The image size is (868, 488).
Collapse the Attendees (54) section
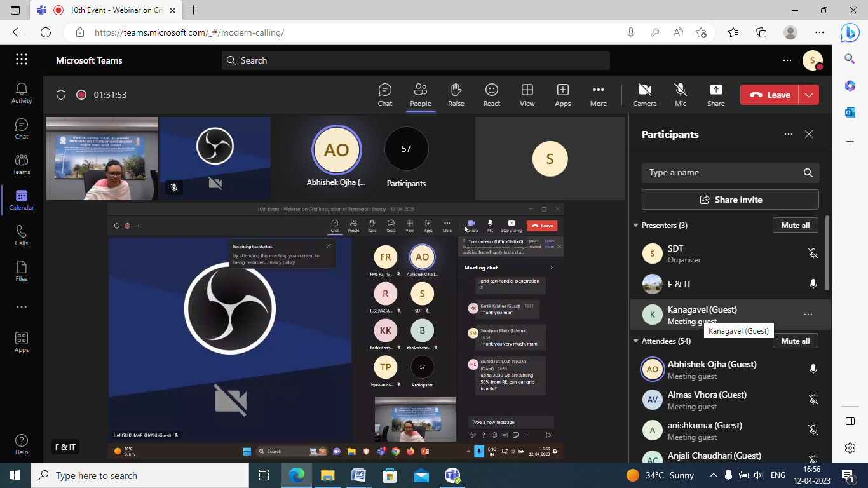pos(635,341)
